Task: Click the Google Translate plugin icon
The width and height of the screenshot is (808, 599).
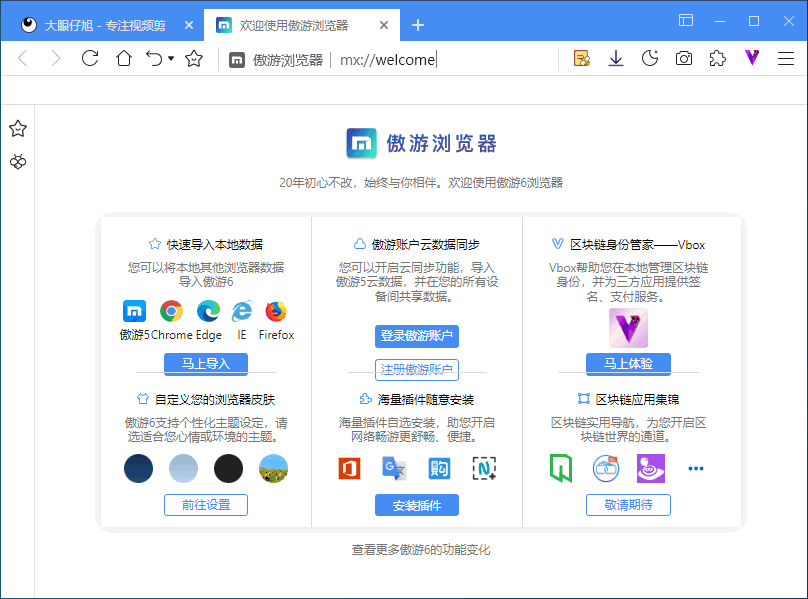Action: [394, 469]
